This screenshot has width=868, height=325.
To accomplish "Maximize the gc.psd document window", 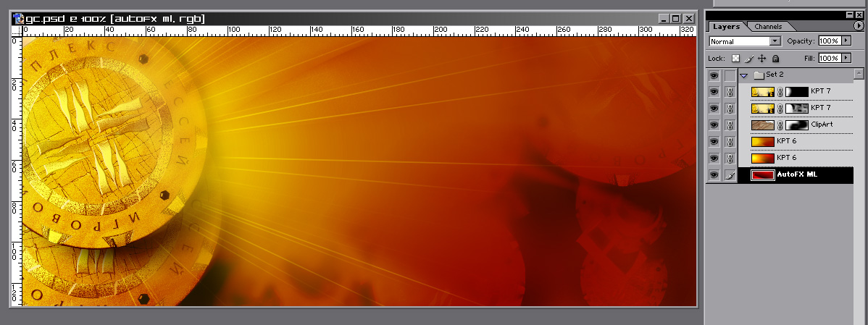I will pos(676,19).
